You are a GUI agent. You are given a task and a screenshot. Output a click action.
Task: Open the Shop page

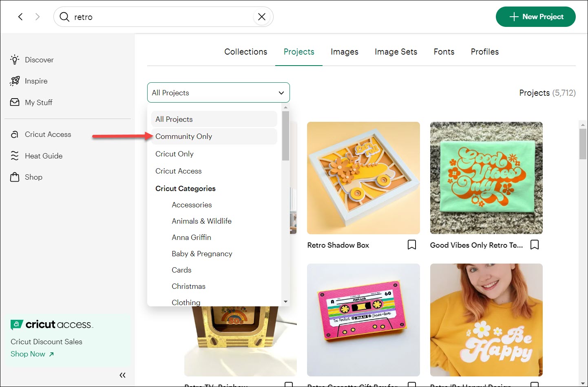pyautogui.click(x=33, y=177)
